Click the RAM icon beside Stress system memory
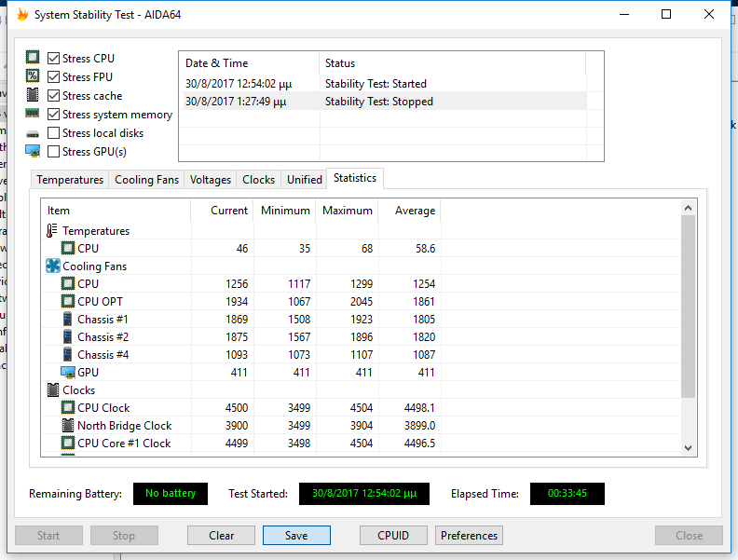This screenshot has width=738, height=560. click(33, 113)
